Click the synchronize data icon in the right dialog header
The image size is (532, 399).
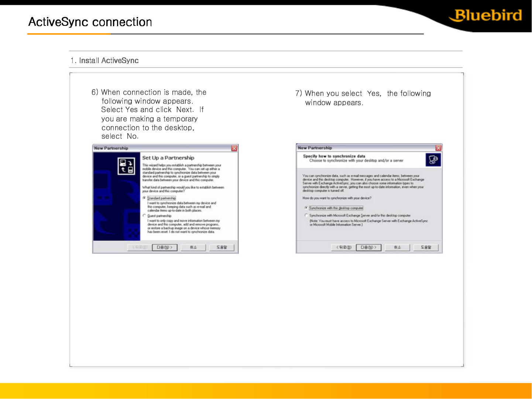click(433, 160)
